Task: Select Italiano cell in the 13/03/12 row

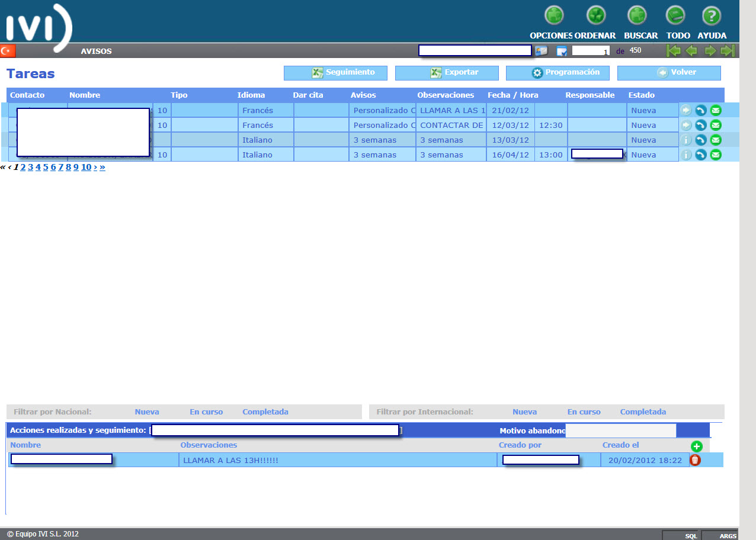Action: click(266, 140)
